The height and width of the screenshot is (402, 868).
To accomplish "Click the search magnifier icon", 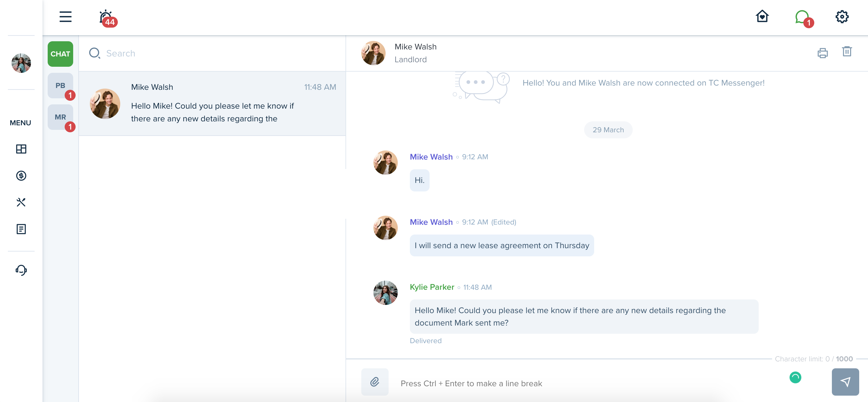I will pos(94,53).
